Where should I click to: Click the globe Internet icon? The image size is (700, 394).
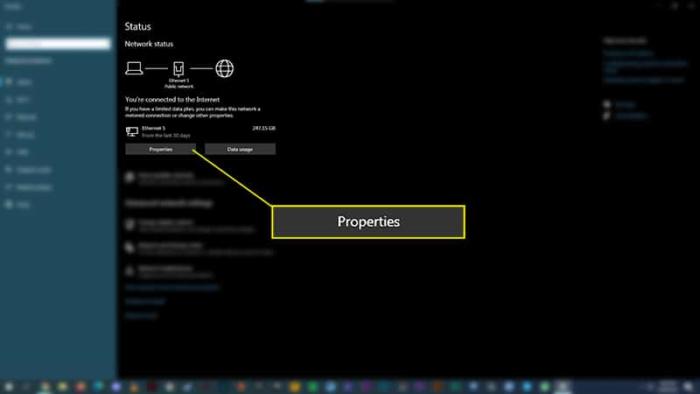(225, 68)
